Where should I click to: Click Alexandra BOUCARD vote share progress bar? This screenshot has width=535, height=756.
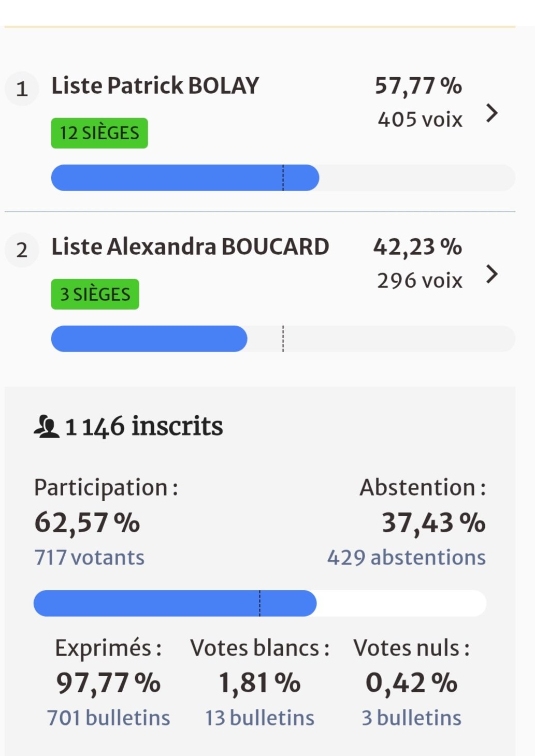283,339
